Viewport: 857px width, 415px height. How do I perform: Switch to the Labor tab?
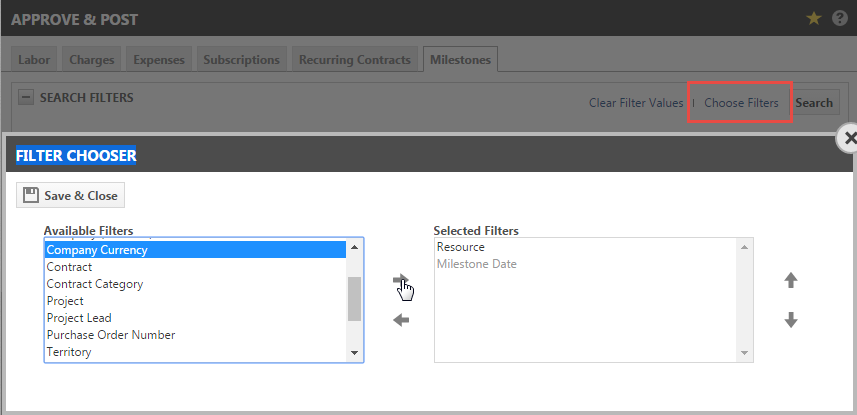34,60
